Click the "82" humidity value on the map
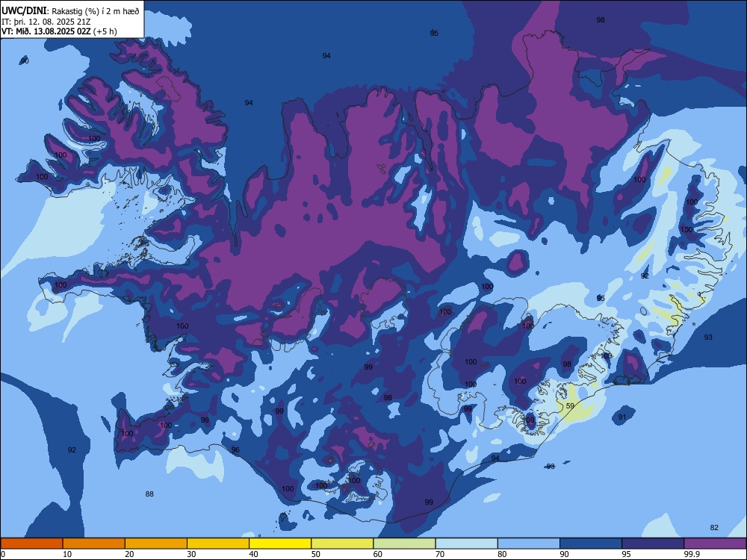The image size is (747, 560). coord(714,528)
